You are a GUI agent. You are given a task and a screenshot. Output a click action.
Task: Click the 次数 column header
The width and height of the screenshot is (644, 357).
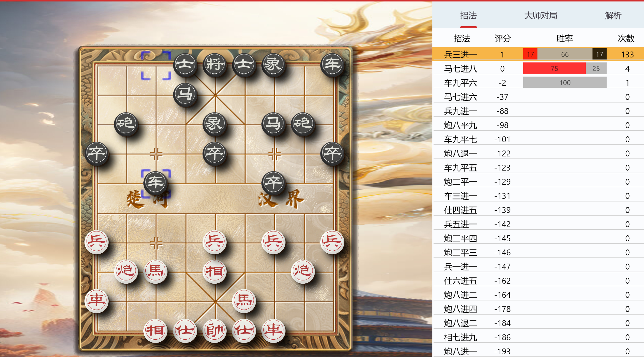(x=626, y=38)
